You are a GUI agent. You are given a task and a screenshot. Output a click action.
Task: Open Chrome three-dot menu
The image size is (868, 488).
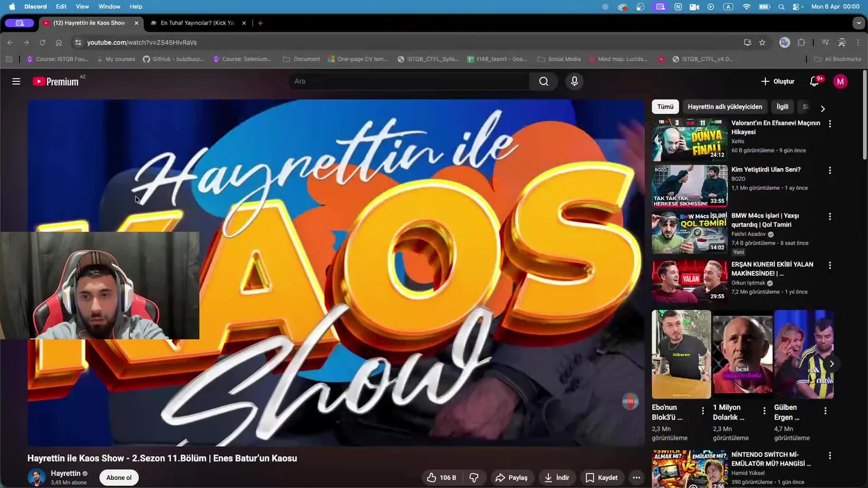coord(859,42)
